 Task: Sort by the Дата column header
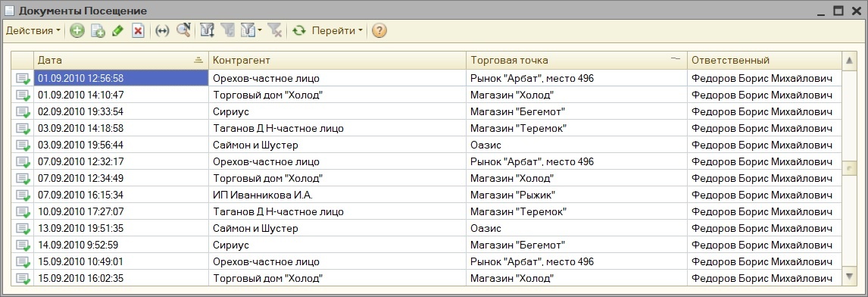[121, 61]
